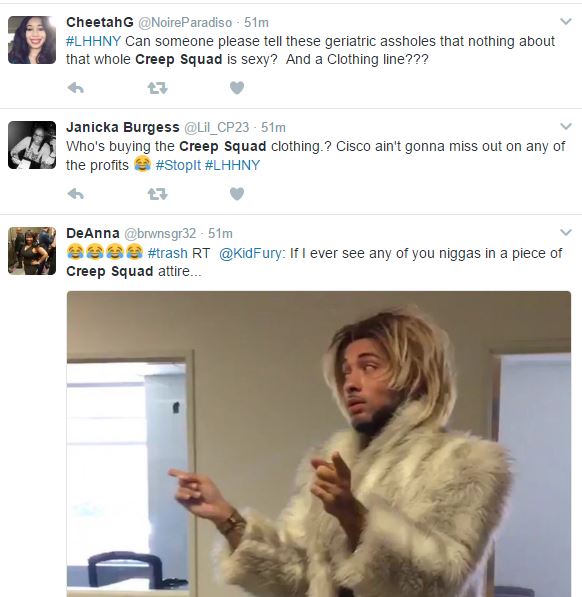Open the #LHHNY hashtag in CheetahG's tweet
The width and height of the screenshot is (582, 597).
click(x=93, y=41)
